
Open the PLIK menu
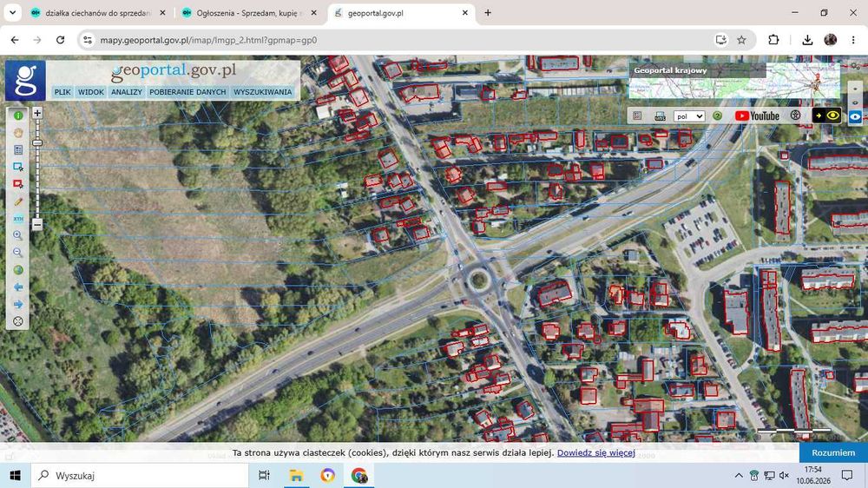[62, 92]
